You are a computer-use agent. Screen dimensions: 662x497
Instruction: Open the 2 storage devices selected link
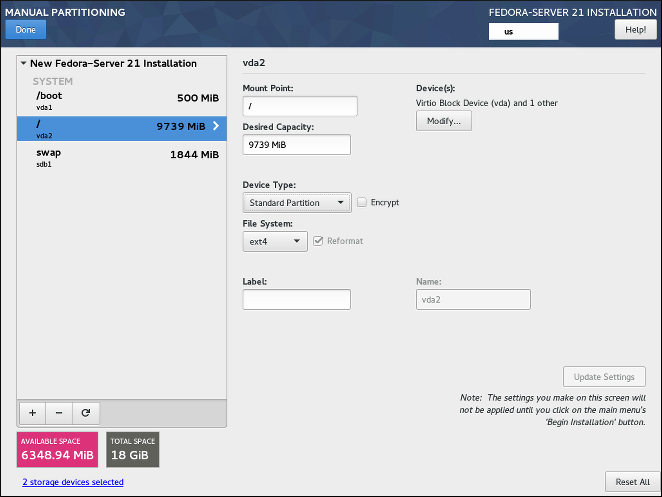pos(73,482)
